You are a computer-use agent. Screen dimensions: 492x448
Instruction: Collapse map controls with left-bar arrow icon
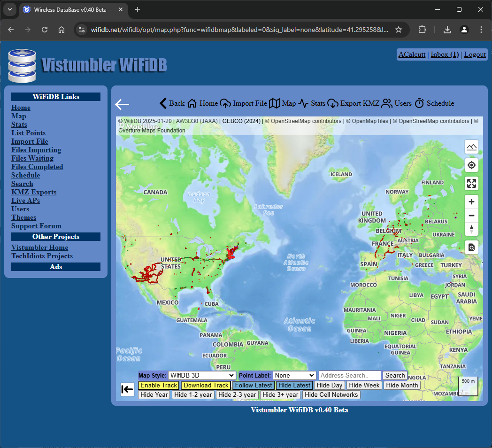127,389
